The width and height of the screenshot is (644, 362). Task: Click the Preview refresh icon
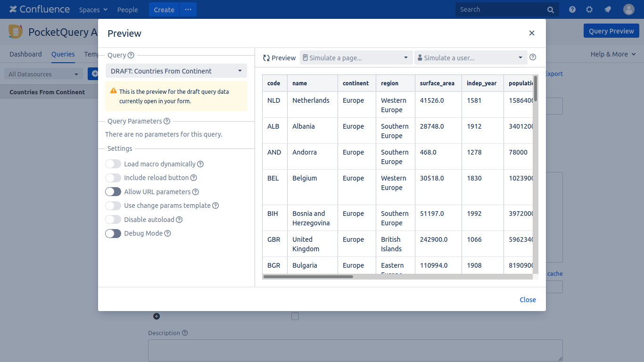pyautogui.click(x=266, y=58)
